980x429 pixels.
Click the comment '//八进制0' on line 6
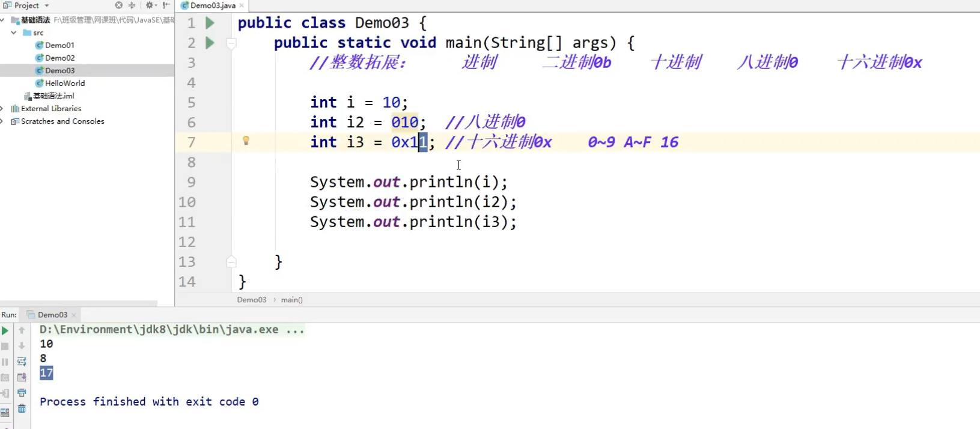click(x=485, y=122)
